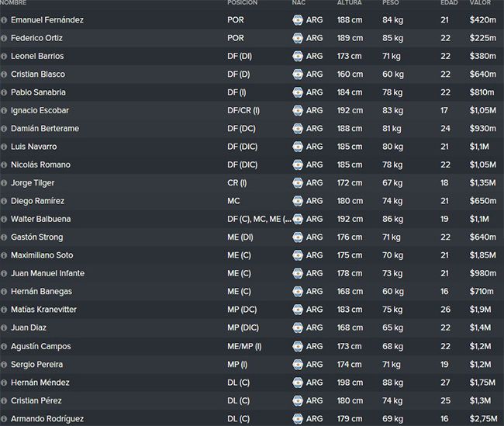Open info icon for Ignacio Escobar
Screen dimensions: 504x426
point(4,111)
